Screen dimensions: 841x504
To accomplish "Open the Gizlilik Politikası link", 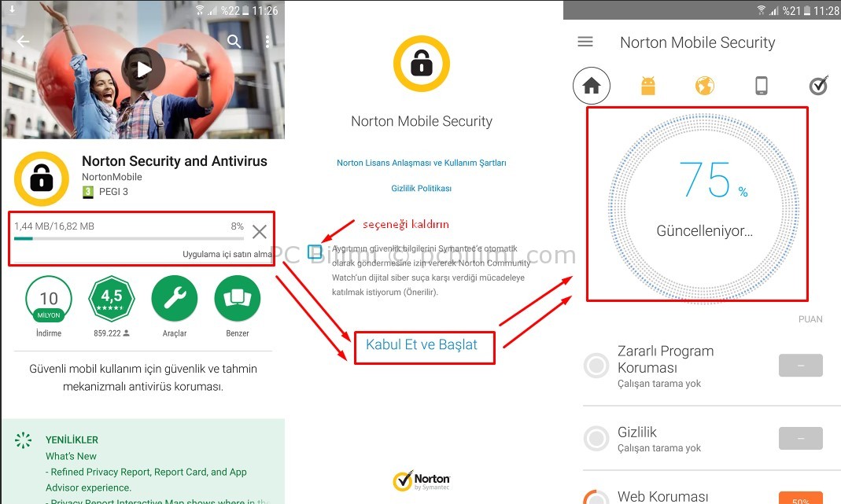I will tap(422, 188).
